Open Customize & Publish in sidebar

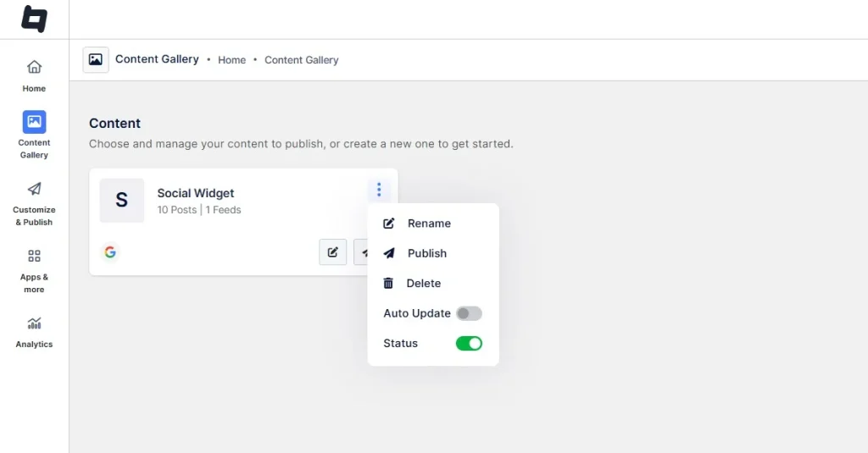coord(34,190)
